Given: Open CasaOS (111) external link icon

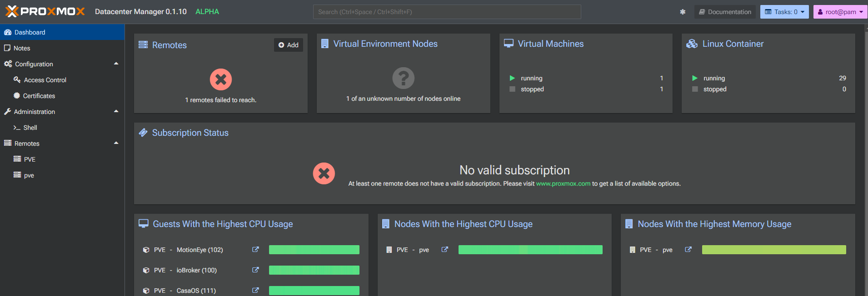Looking at the screenshot, I should pos(255,291).
